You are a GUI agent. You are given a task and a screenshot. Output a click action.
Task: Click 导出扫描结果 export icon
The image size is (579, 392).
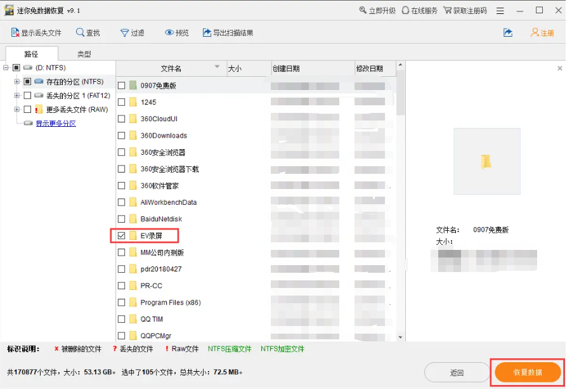pos(207,33)
